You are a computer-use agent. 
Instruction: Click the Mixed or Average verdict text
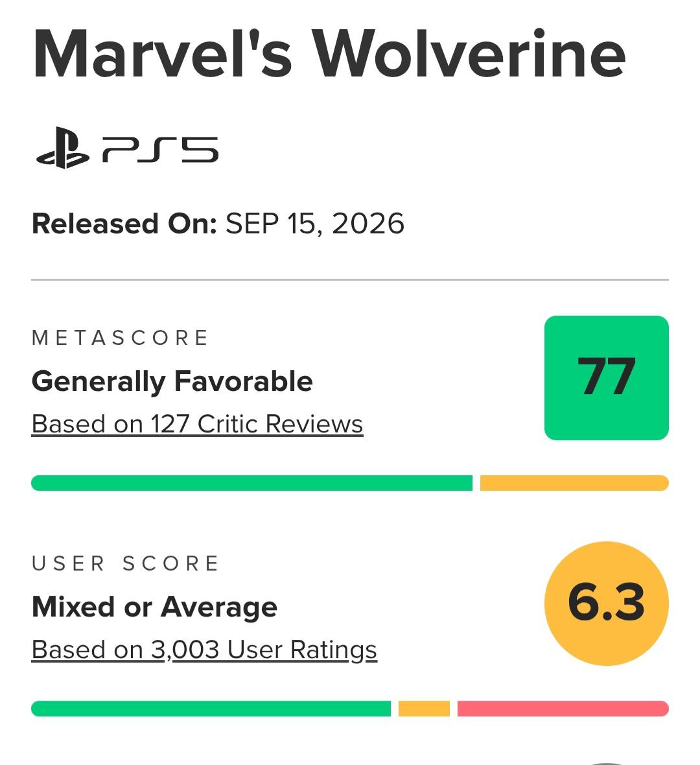click(x=155, y=607)
